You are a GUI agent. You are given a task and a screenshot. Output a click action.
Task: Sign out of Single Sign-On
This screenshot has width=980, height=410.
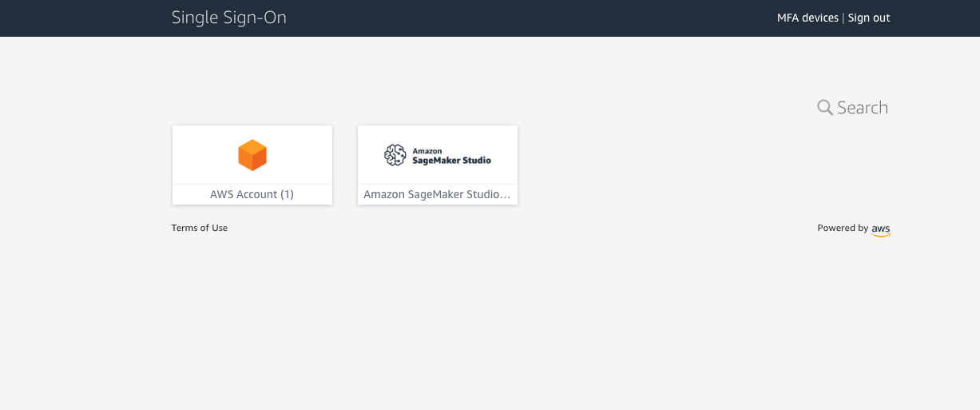(869, 18)
